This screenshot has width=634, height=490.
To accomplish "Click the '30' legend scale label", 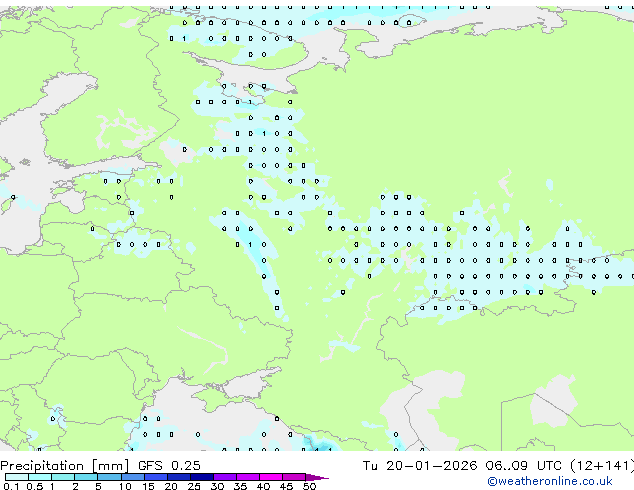I will point(217,486).
